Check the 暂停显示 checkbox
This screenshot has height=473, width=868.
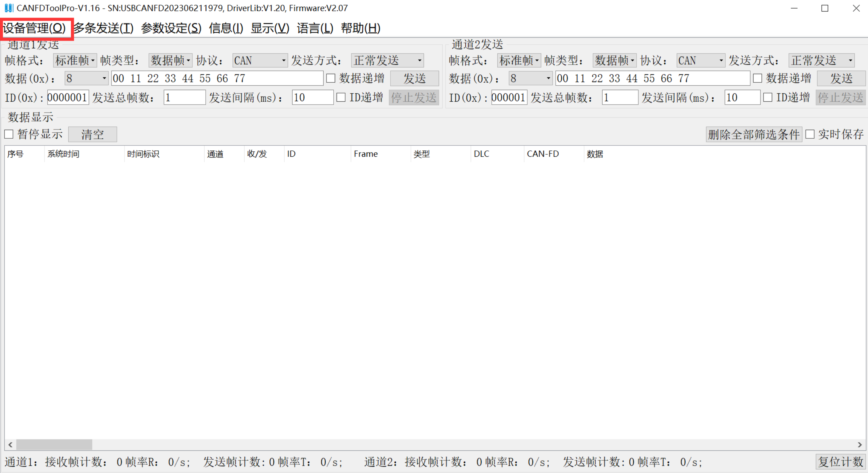[9, 134]
